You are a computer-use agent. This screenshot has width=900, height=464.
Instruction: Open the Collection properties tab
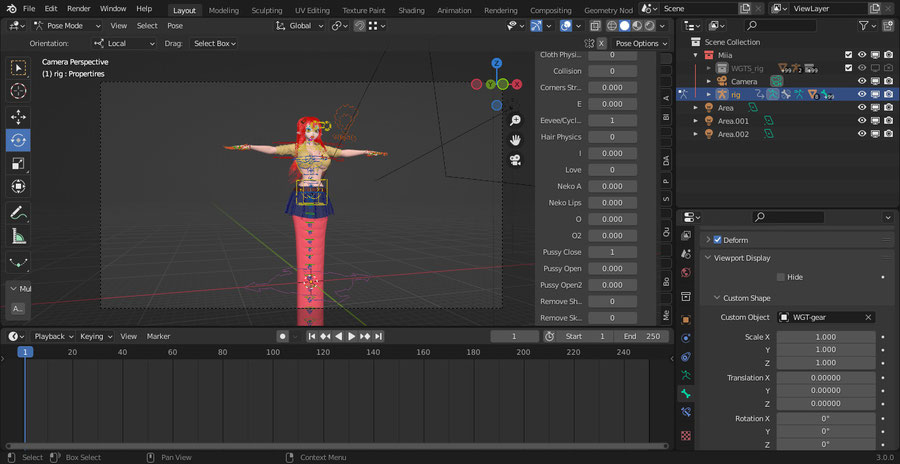686,296
